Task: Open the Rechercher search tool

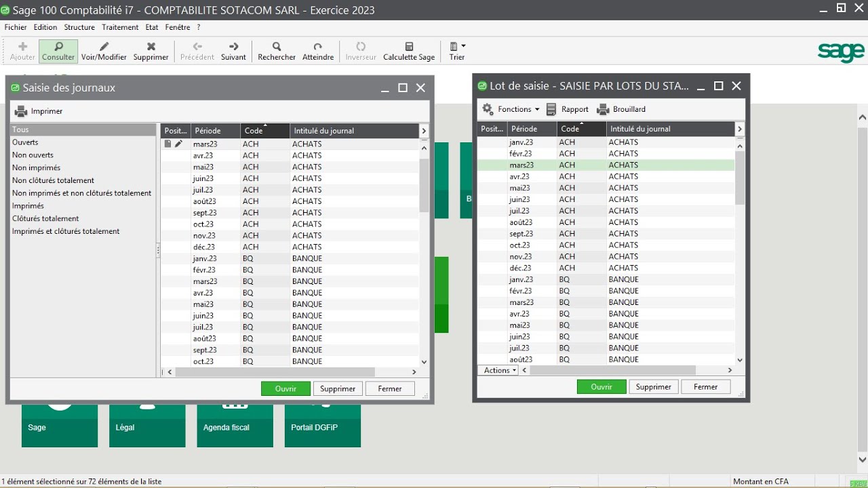Action: [277, 51]
